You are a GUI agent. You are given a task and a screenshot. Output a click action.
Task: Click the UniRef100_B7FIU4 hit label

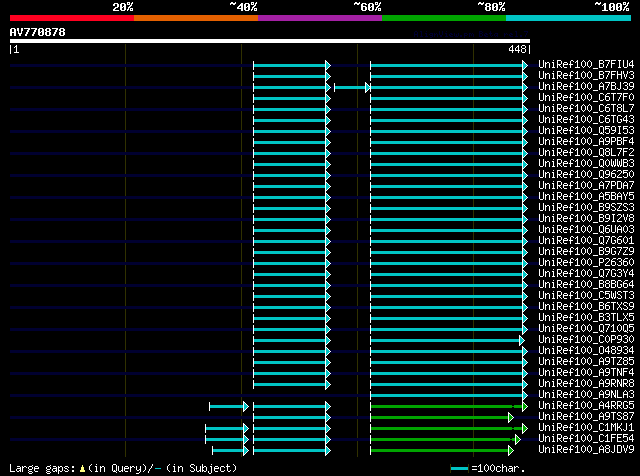pyautogui.click(x=586, y=65)
